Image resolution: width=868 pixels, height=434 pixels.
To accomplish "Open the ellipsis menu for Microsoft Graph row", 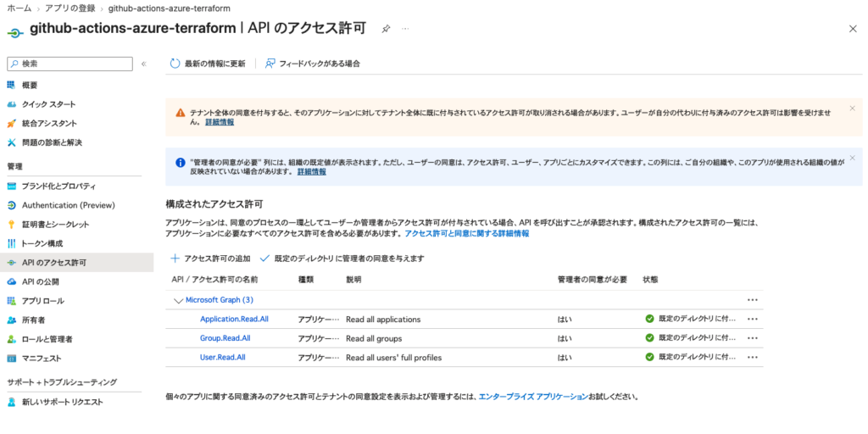I will tap(752, 299).
